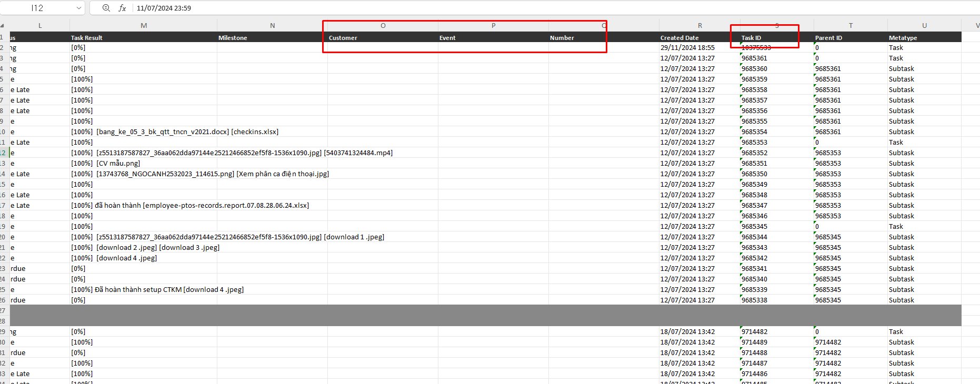This screenshot has height=384, width=980.
Task: Click the Name Box showing I12
Action: [x=37, y=8]
